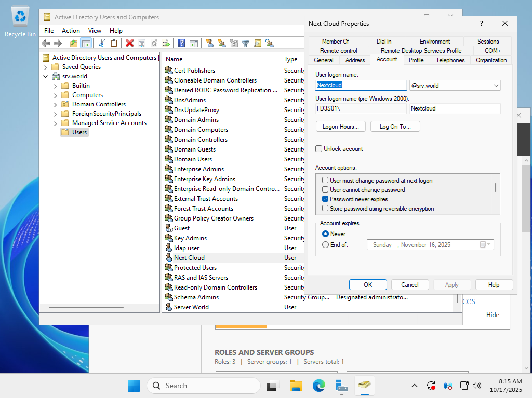Viewport: 532px width, 398px height.
Task: Expand the Domain Controllers tree node
Action: [56, 104]
